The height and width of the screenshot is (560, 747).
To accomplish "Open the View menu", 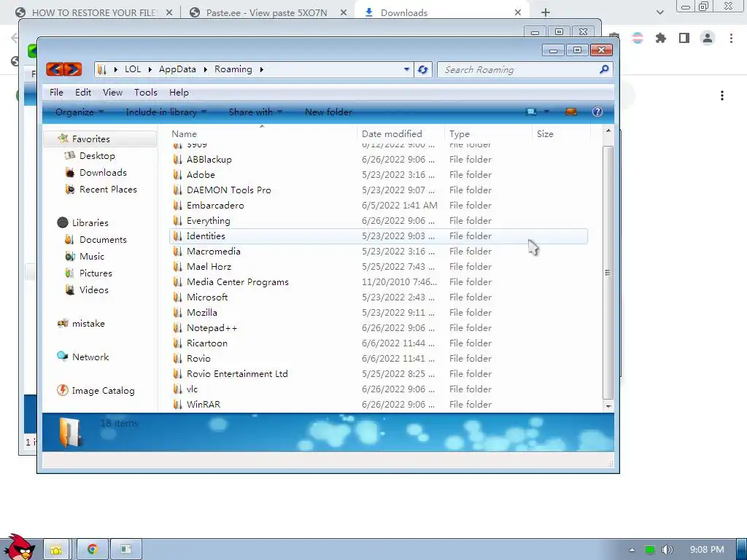I will [x=112, y=93].
